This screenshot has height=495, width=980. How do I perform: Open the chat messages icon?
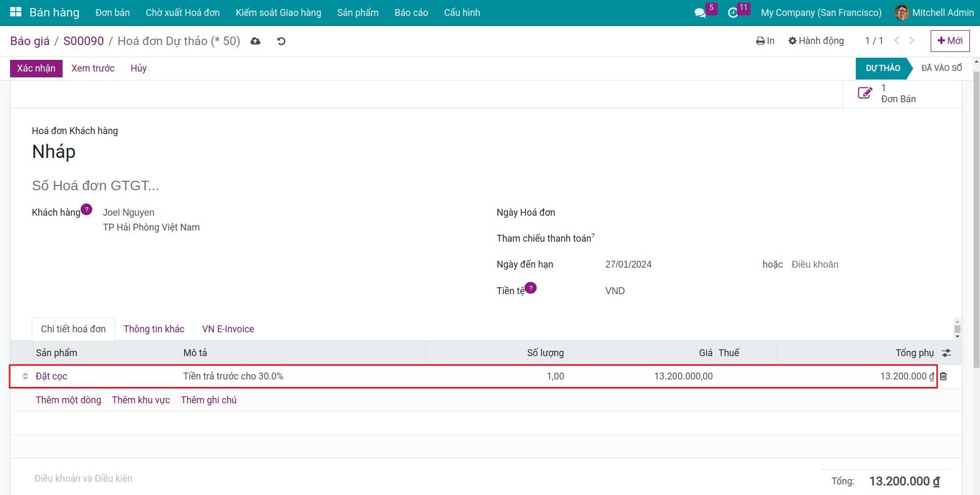click(700, 13)
